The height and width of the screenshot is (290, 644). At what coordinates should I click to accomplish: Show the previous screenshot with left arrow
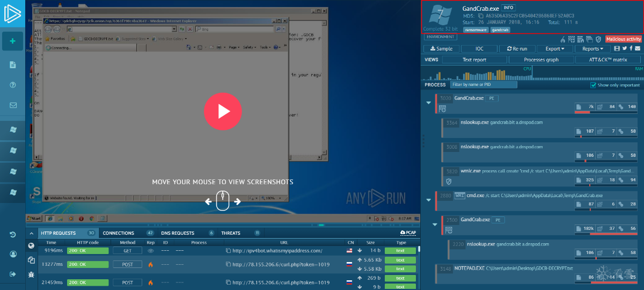click(208, 201)
